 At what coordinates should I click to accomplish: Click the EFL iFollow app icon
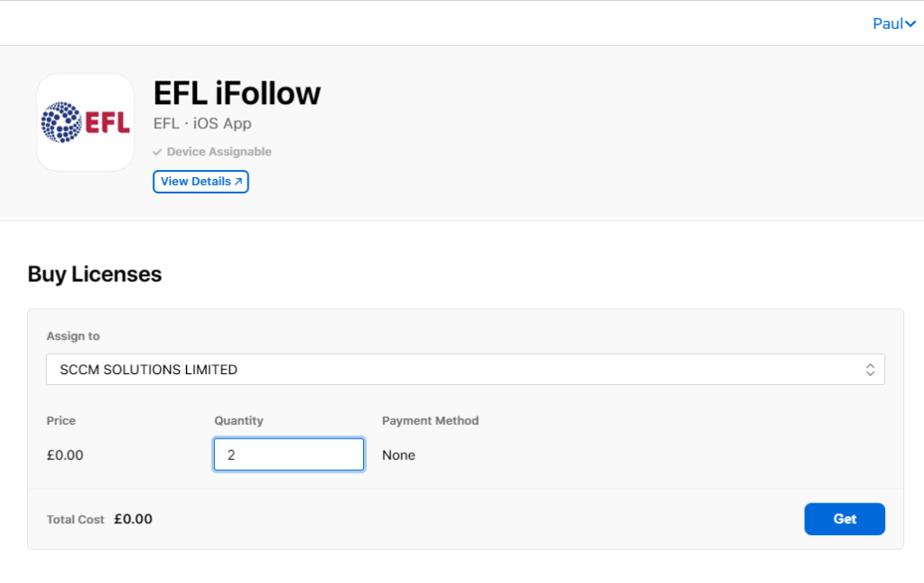[86, 122]
